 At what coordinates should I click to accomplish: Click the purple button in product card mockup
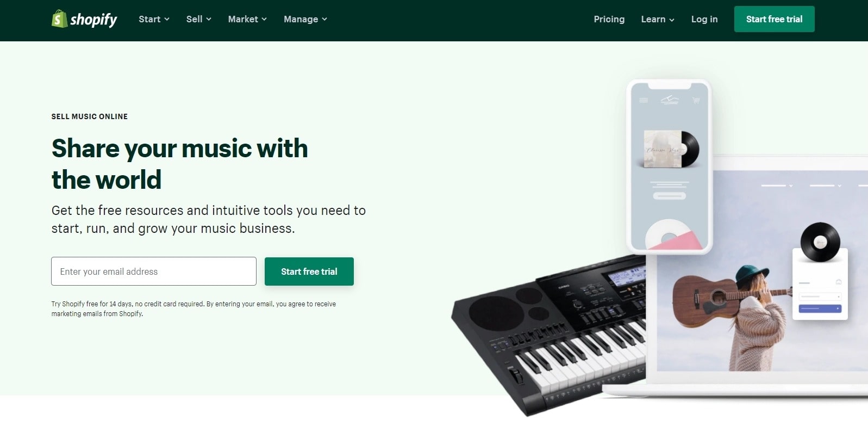coord(820,308)
